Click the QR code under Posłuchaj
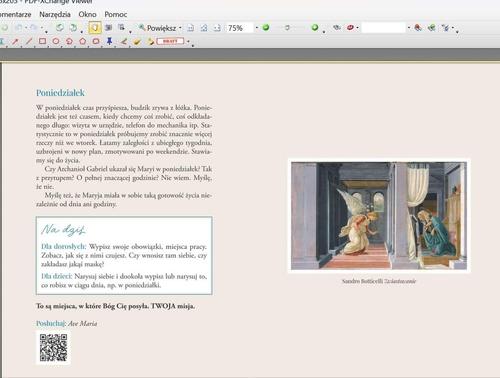500x378 pixels. [53, 348]
